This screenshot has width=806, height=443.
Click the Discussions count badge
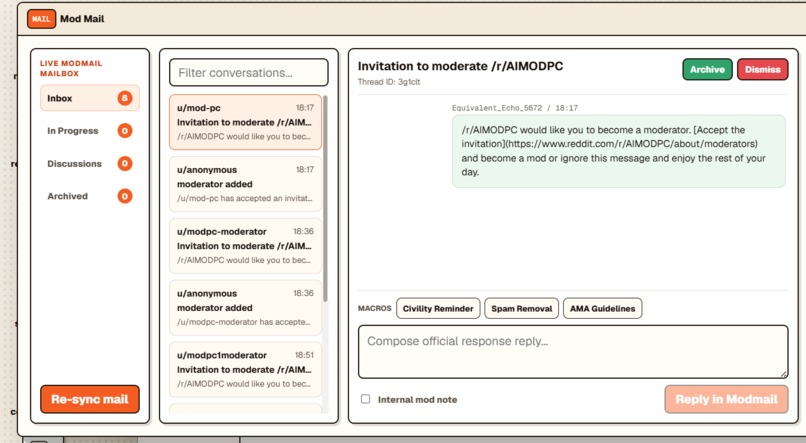click(124, 163)
